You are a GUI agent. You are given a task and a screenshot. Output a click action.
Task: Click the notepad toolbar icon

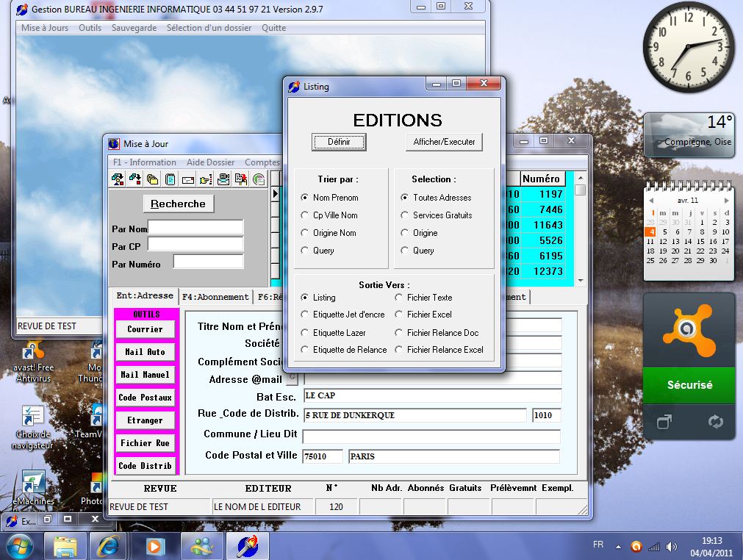click(x=171, y=179)
